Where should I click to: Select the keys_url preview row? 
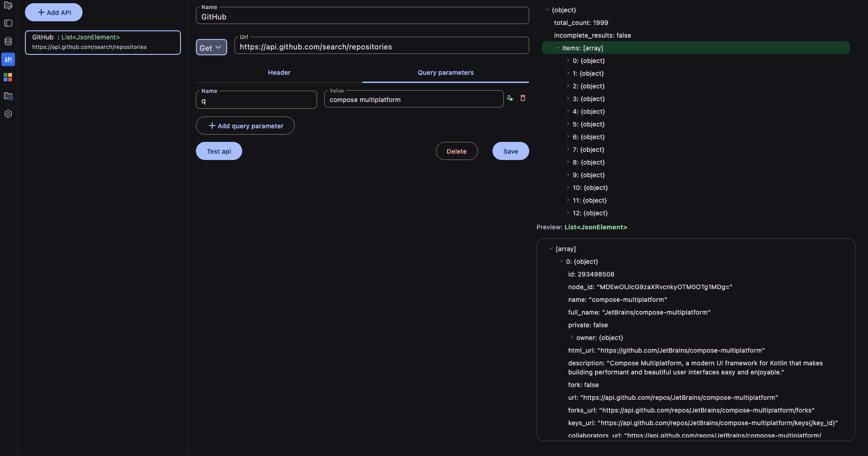[703, 423]
